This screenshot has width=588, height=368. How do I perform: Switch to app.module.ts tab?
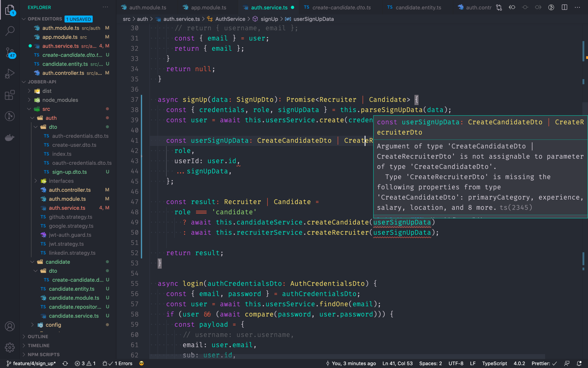point(208,7)
